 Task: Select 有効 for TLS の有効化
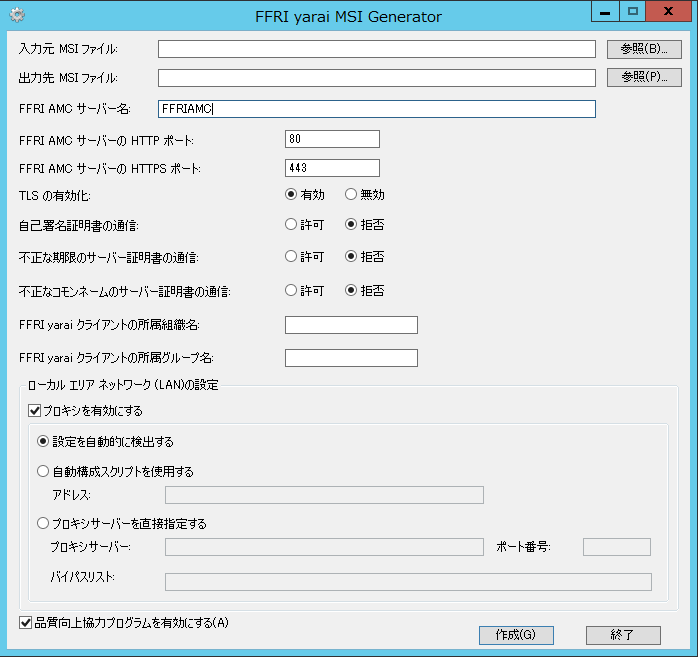tap(291, 195)
